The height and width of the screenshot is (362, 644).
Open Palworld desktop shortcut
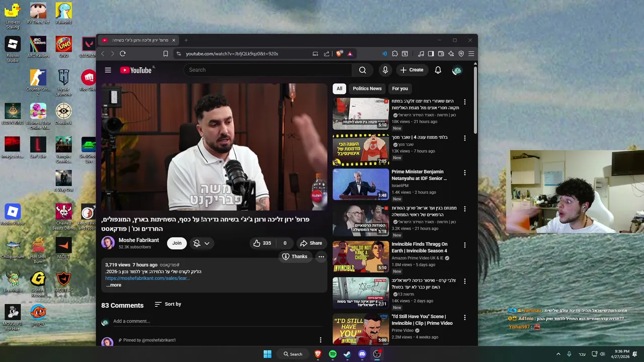[x=63, y=14]
